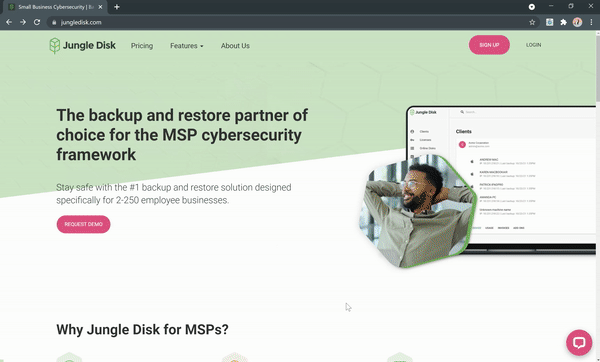Go to About Us page

235,46
